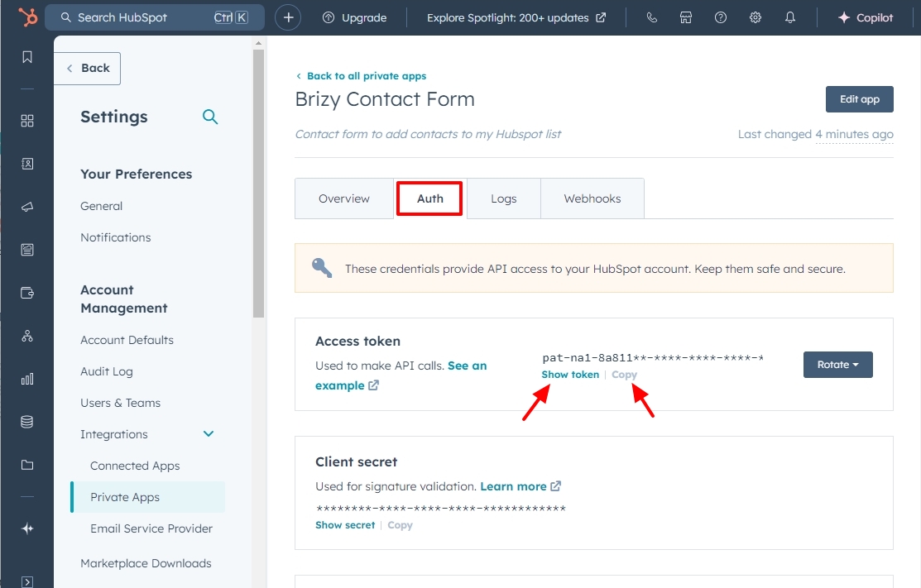Collapse Integrations section chevron
The width and height of the screenshot is (921, 588).
tap(209, 434)
